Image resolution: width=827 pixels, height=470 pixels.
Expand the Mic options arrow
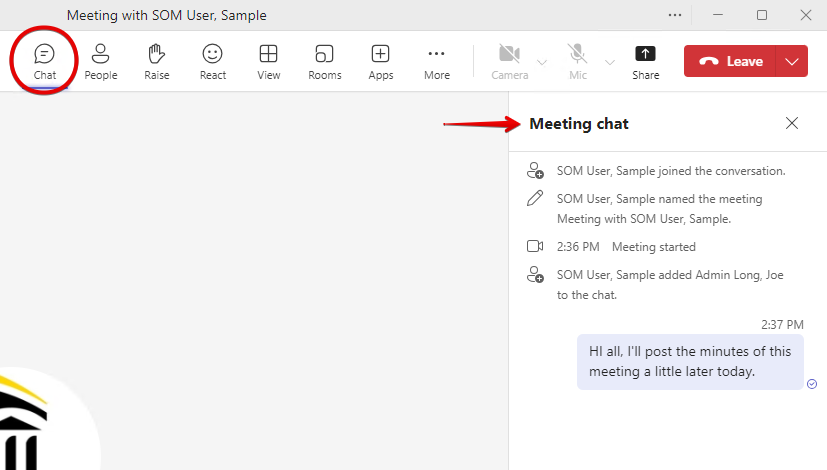[x=609, y=62]
